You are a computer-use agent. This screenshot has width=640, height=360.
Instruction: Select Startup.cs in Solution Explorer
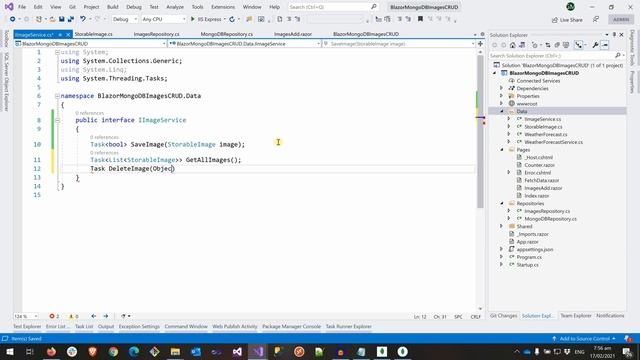coord(527,265)
